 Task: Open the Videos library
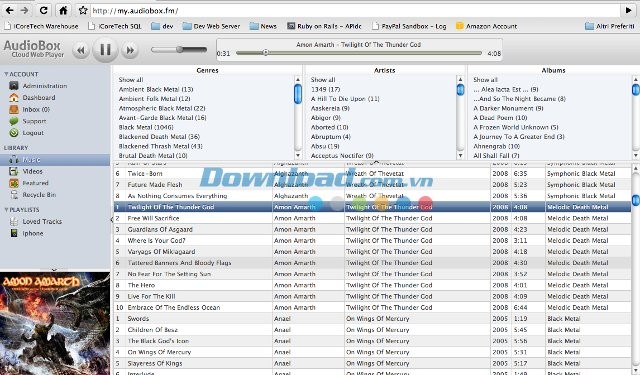(26, 171)
